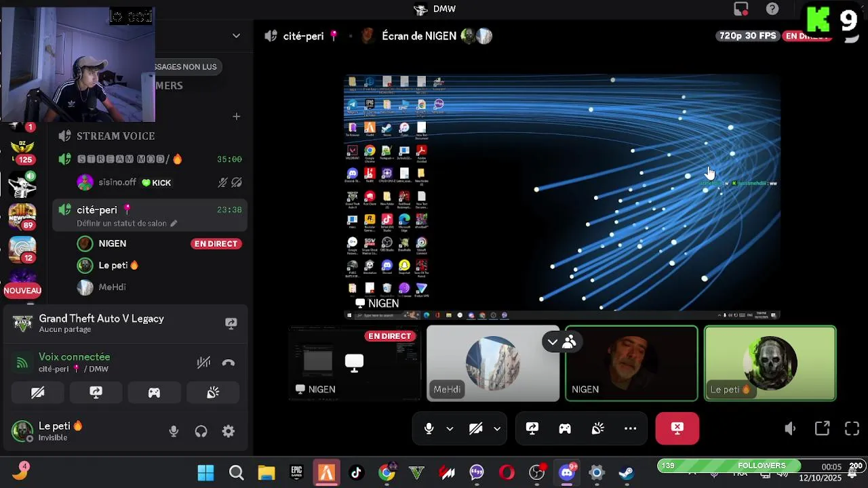Toggle noise suppression icon

(x=203, y=363)
